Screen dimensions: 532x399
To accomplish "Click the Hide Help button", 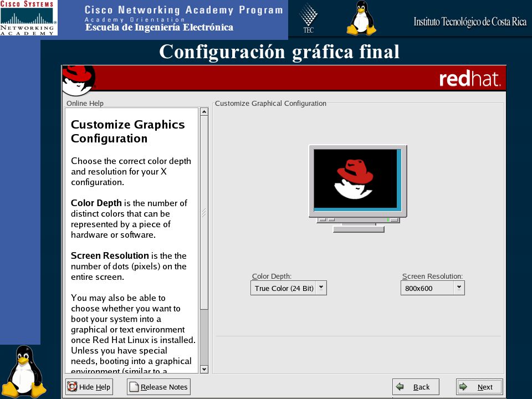I will point(89,387).
